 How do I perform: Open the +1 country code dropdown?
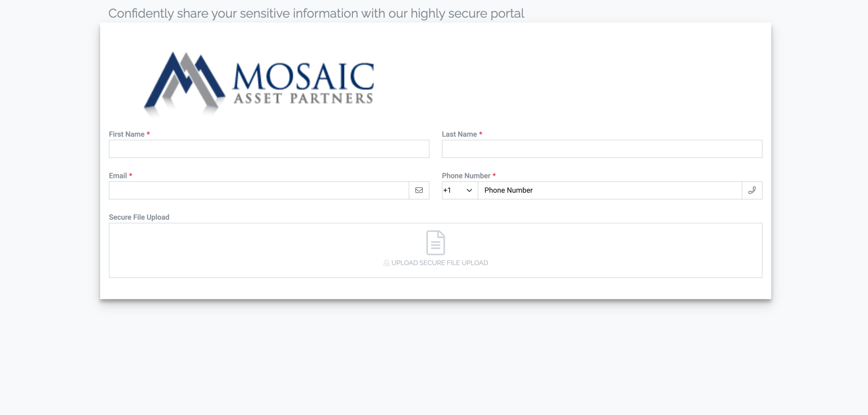coord(460,190)
